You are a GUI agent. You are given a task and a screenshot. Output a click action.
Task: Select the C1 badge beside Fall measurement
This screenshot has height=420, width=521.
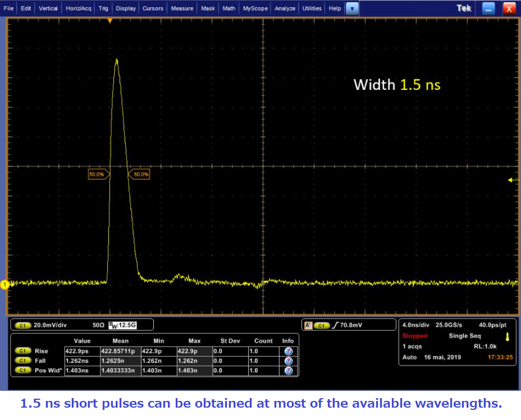click(22, 361)
